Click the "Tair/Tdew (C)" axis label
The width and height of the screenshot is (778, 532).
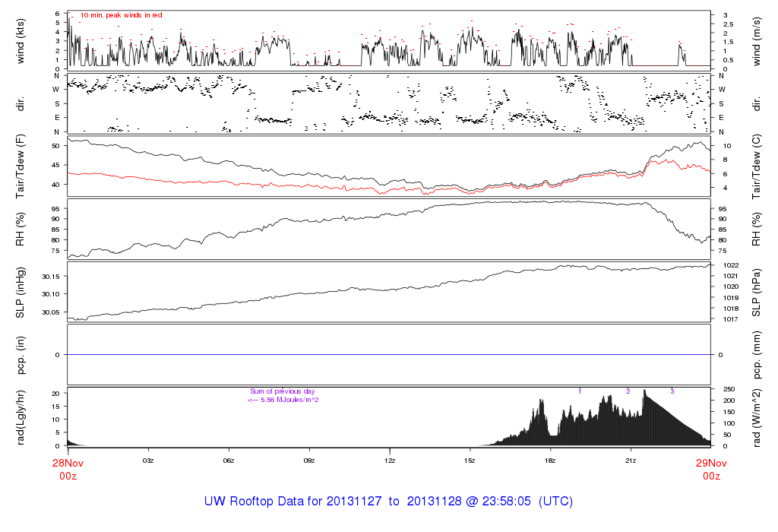pyautogui.click(x=756, y=165)
